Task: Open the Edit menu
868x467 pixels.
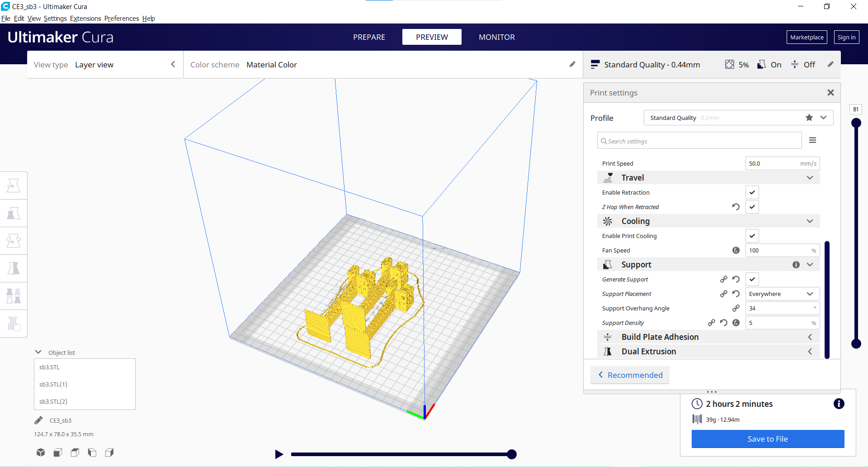Action: 19,19
